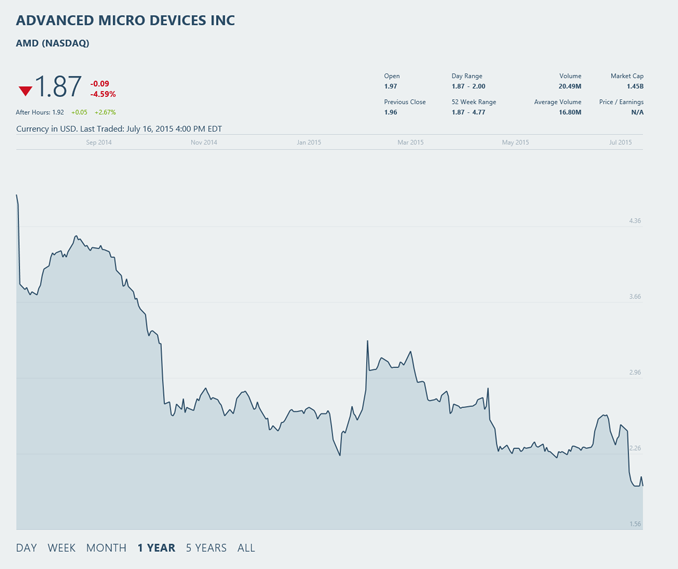Switch chart range to MONTH

[106, 548]
